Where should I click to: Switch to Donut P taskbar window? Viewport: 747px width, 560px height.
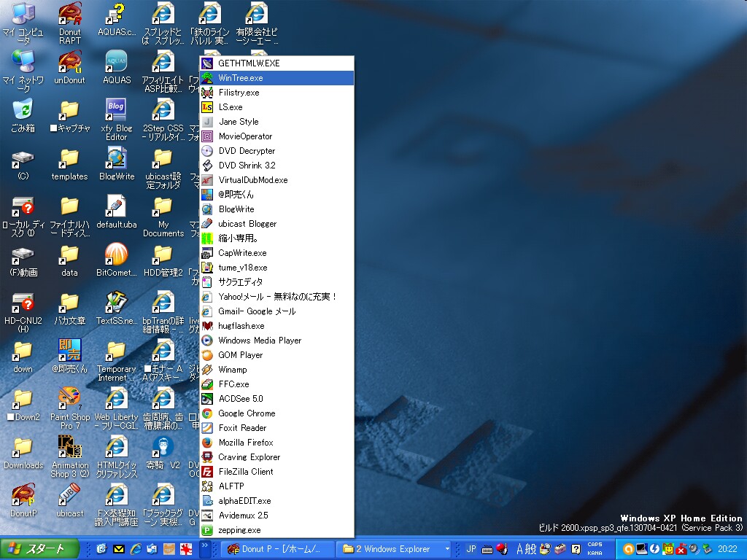point(276,549)
